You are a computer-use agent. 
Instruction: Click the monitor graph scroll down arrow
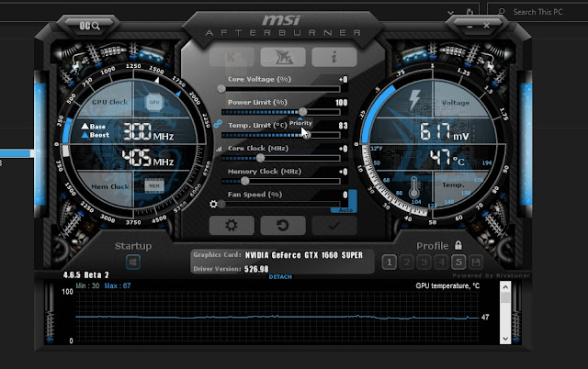point(505,339)
